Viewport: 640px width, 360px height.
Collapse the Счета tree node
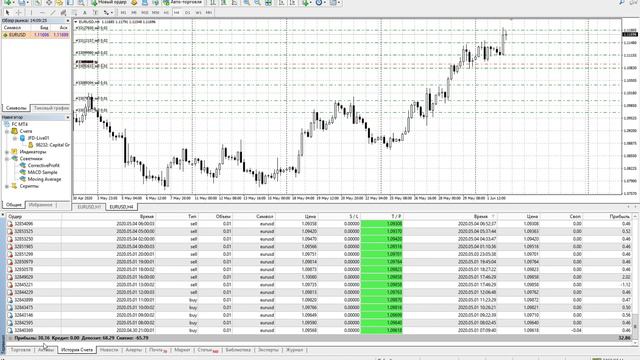[7, 131]
